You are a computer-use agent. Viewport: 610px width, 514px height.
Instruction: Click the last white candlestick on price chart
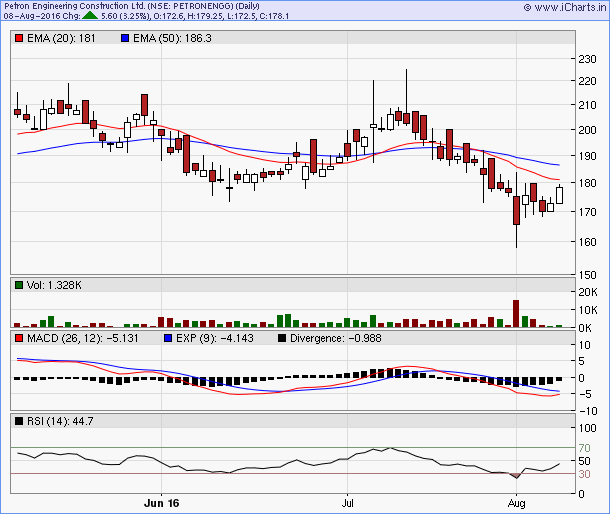(x=559, y=195)
